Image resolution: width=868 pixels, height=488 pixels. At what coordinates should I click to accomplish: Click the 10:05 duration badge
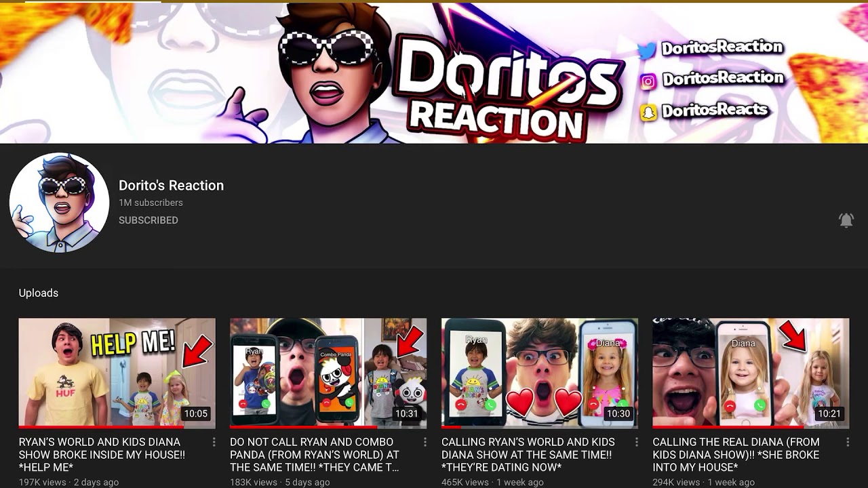(195, 413)
